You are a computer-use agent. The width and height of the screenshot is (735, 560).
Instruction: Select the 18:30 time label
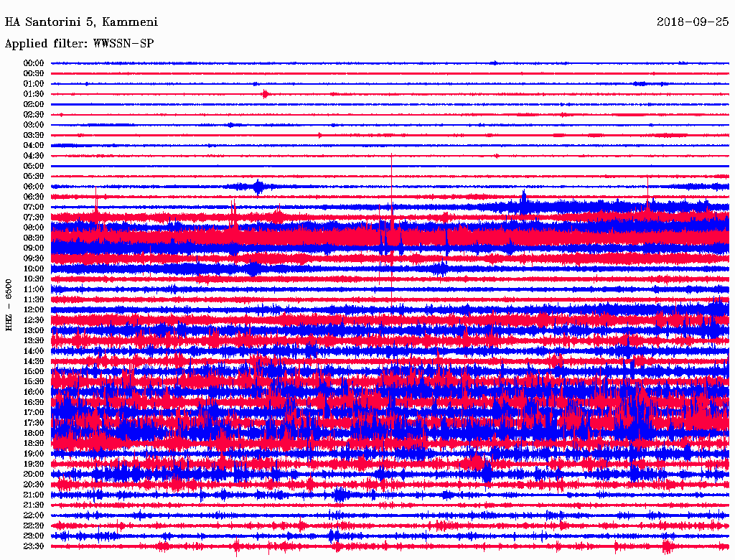pyautogui.click(x=34, y=443)
